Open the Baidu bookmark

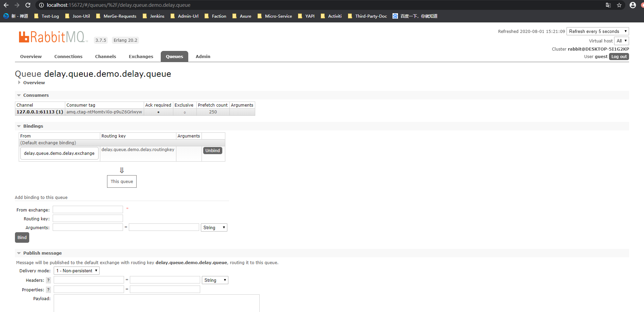click(415, 16)
